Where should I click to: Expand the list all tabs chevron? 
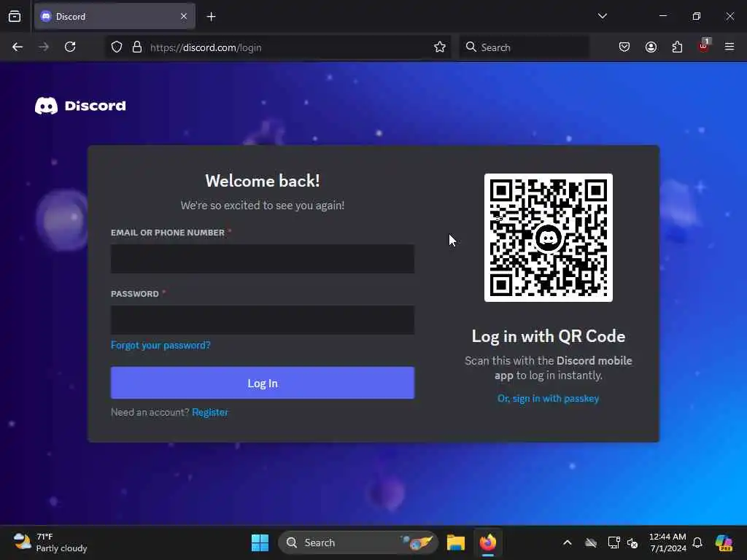pyautogui.click(x=602, y=16)
